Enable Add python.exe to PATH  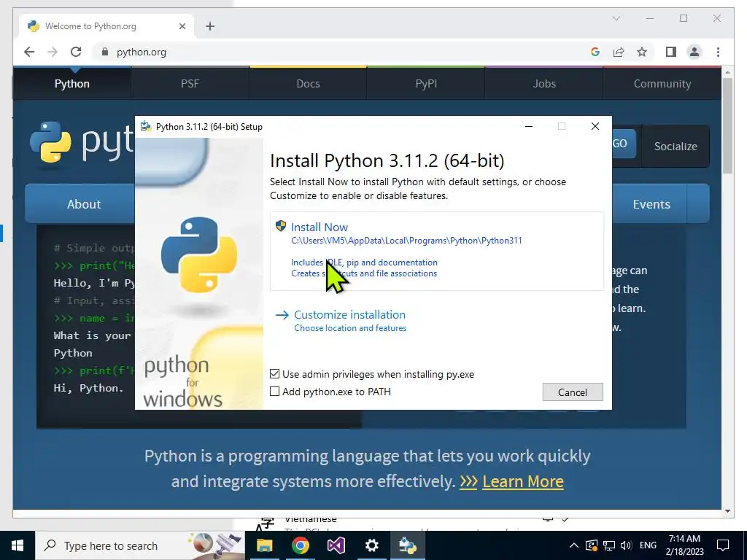click(274, 392)
